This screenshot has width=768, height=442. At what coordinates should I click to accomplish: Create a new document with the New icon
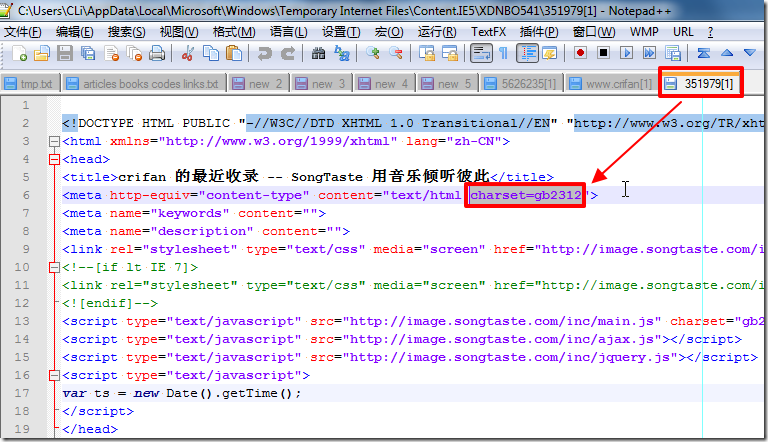pyautogui.click(x=19, y=53)
